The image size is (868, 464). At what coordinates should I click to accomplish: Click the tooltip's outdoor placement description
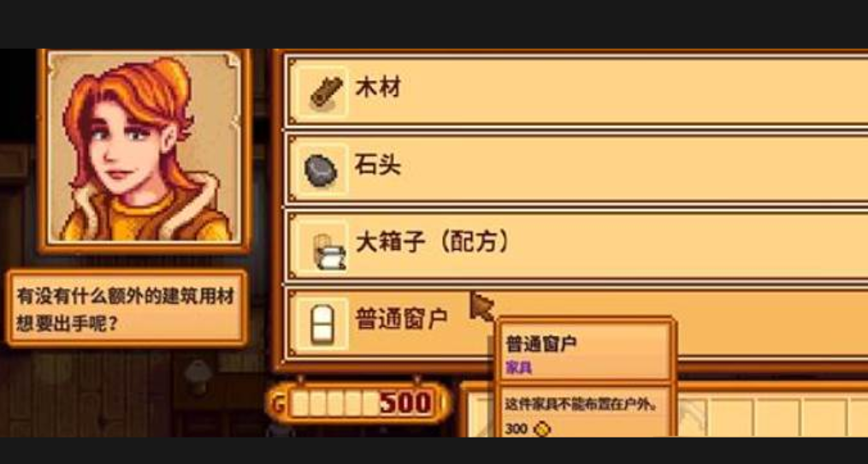581,405
